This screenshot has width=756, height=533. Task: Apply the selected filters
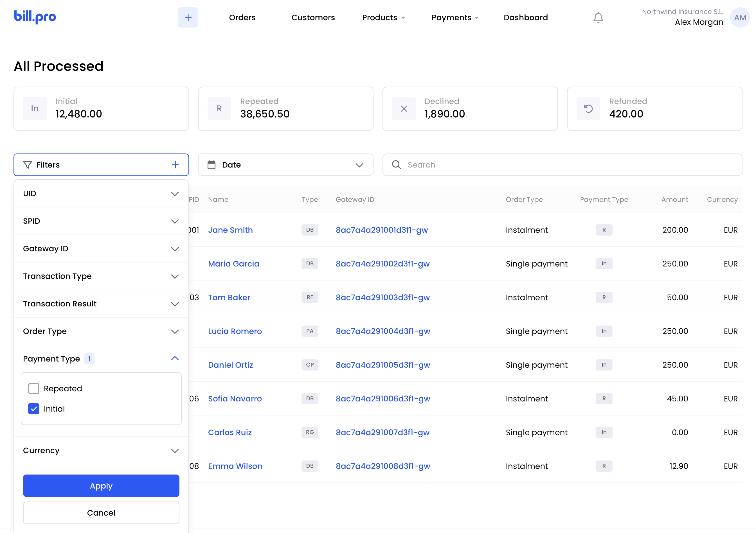[101, 486]
